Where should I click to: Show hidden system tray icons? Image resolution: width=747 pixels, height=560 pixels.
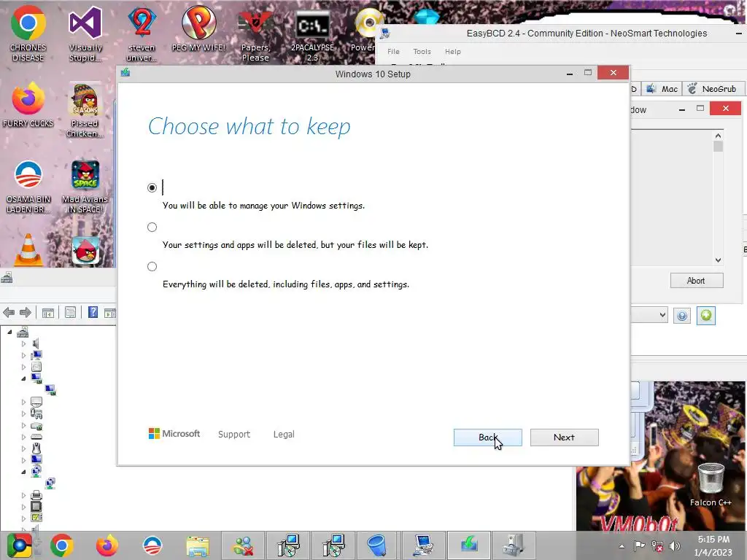[622, 546]
